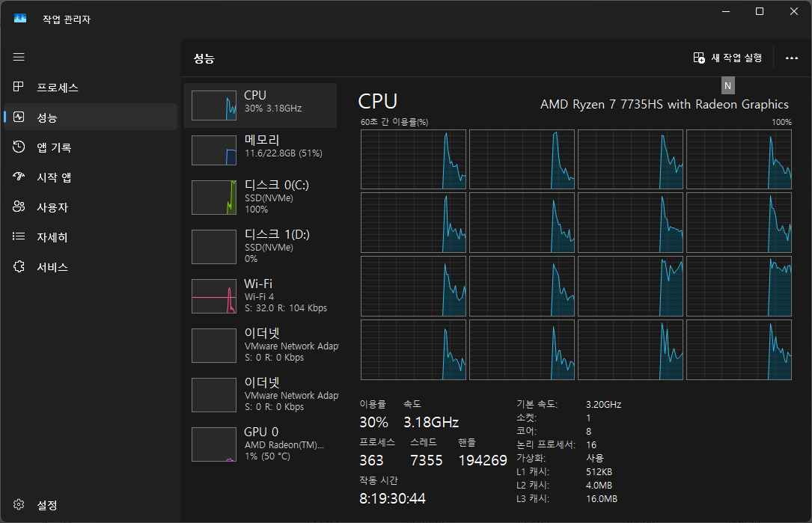Open 설정 (Settings) gear at bottom
This screenshot has width=812, height=523.
19,505
